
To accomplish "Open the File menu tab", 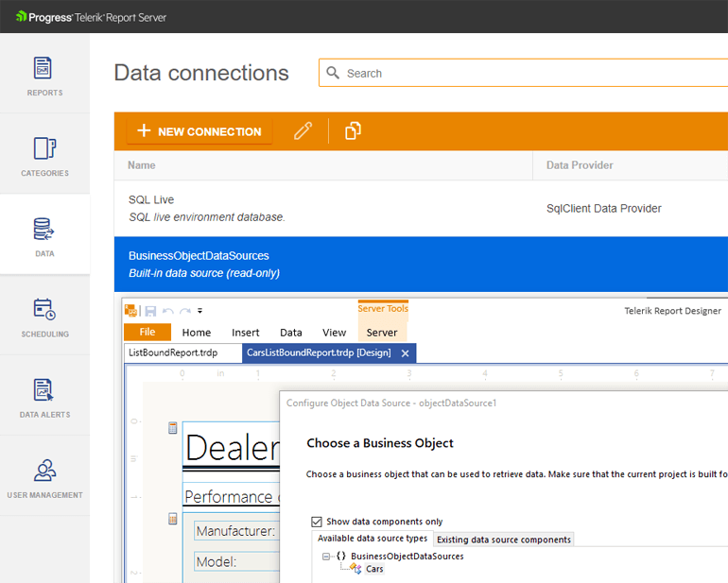I will pyautogui.click(x=147, y=332).
